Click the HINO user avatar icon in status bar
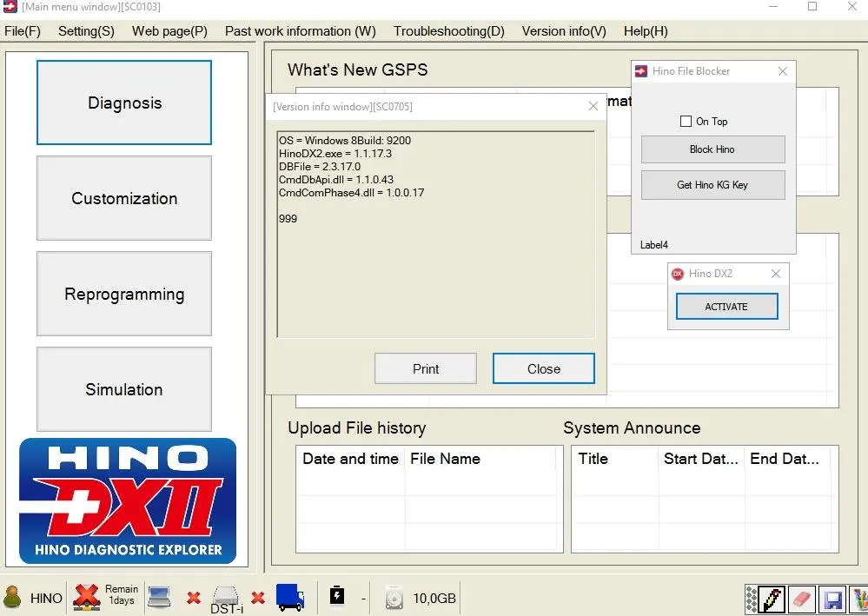This screenshot has height=616, width=868. [12, 598]
